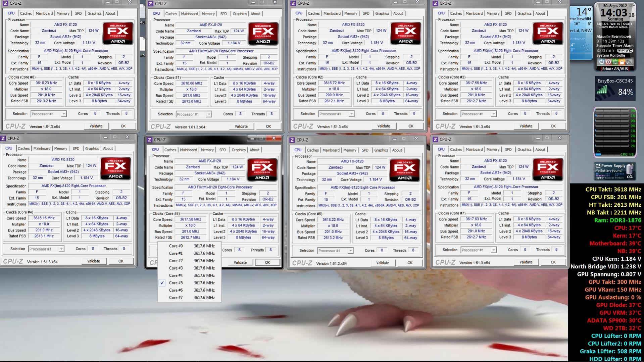This screenshot has height=362, width=644.
Task: Click the CPU-Z title icon of Core #6 window
Action: pyautogui.click(x=292, y=140)
